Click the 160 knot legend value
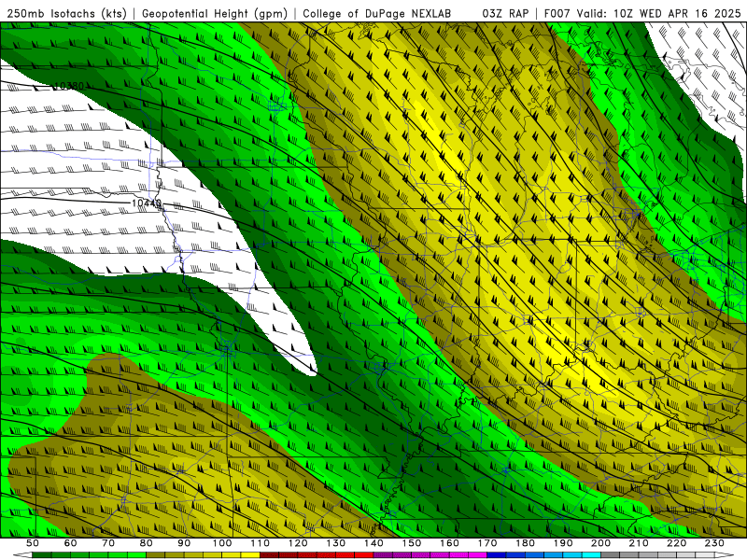747x560 pixels. pos(449,543)
